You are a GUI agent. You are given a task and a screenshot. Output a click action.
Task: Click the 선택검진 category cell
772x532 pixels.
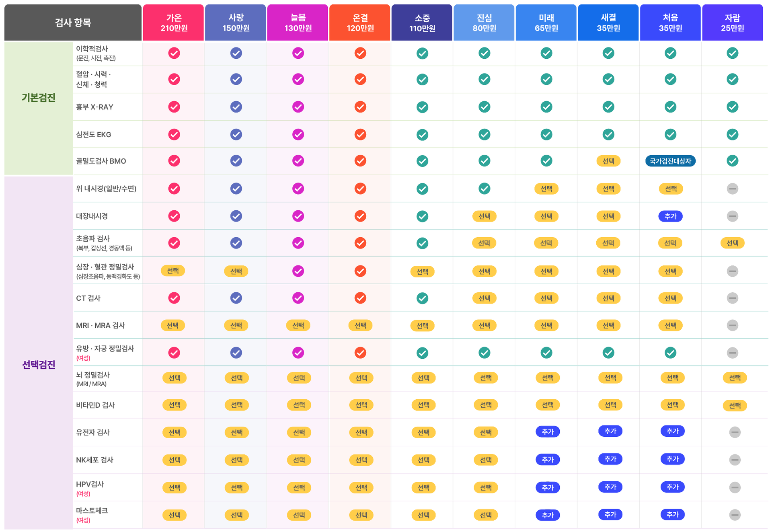pyautogui.click(x=39, y=353)
